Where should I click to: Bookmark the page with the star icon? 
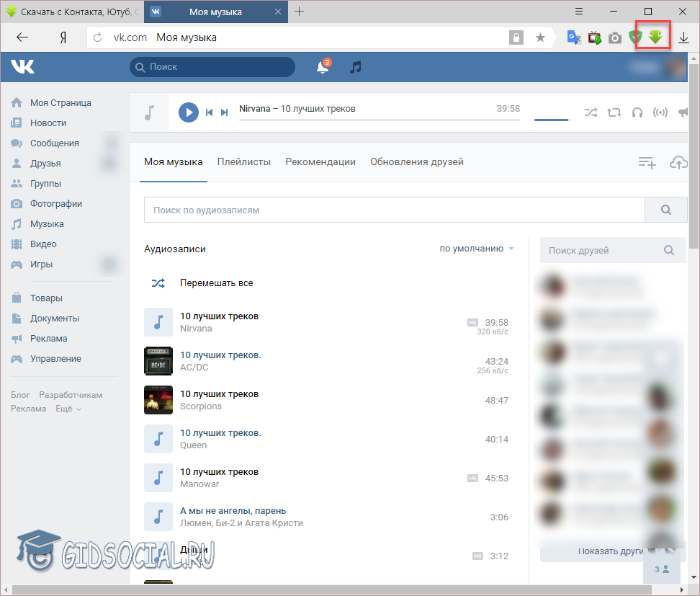tap(540, 37)
